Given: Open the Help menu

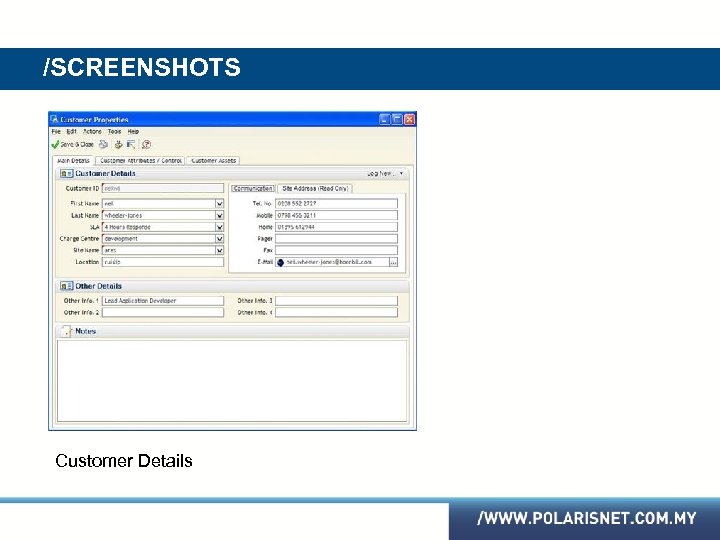Looking at the screenshot, I should [133, 131].
